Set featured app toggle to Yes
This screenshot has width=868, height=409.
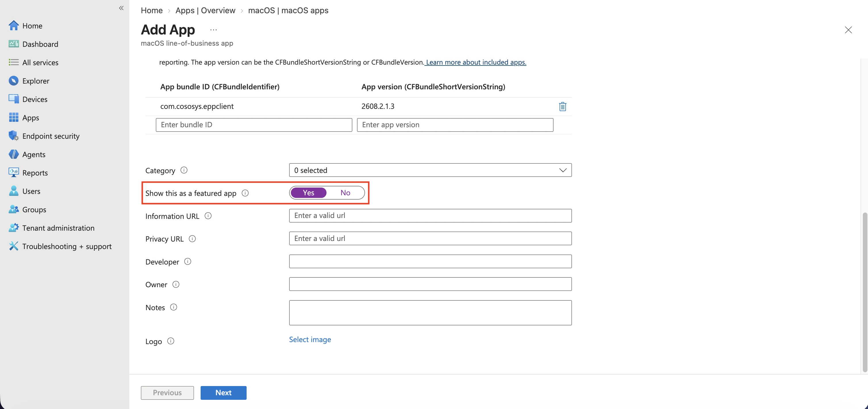[308, 192]
